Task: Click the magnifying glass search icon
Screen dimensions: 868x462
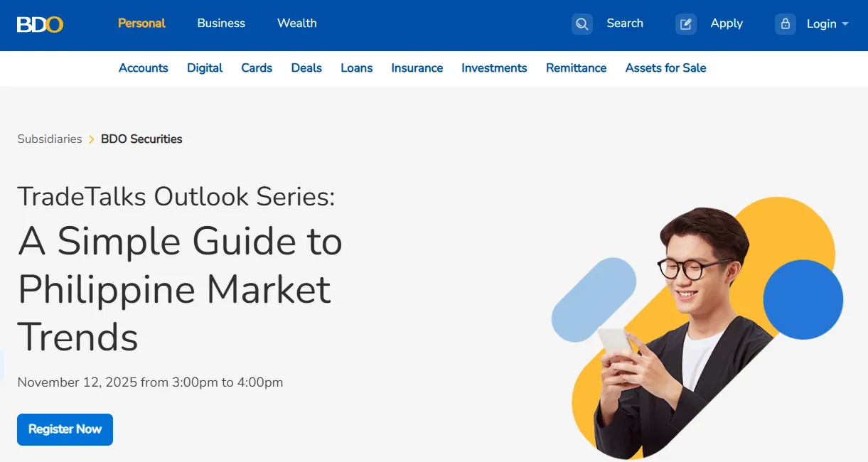Action: pyautogui.click(x=582, y=24)
